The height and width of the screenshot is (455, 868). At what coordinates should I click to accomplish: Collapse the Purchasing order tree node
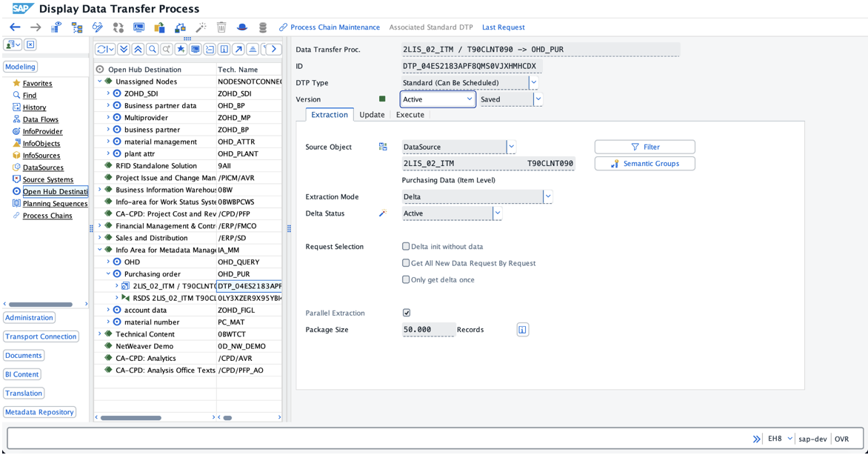point(108,273)
